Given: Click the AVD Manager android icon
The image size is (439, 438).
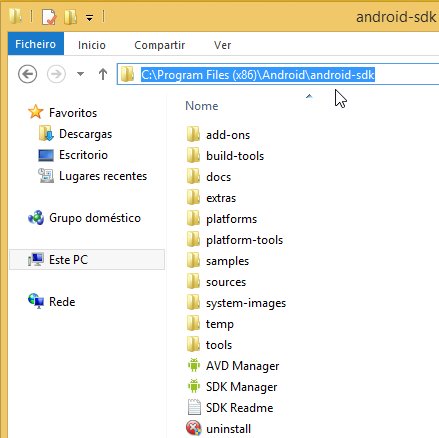Looking at the screenshot, I should pyautogui.click(x=194, y=365).
